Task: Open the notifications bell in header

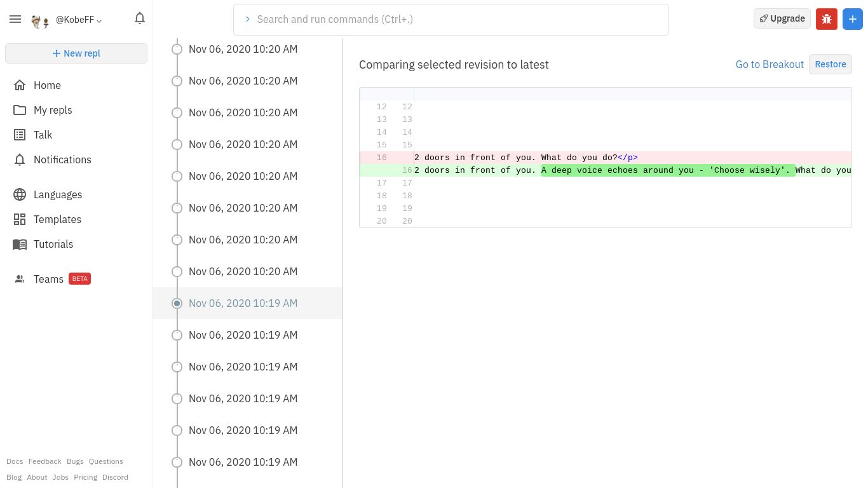Action: (140, 18)
